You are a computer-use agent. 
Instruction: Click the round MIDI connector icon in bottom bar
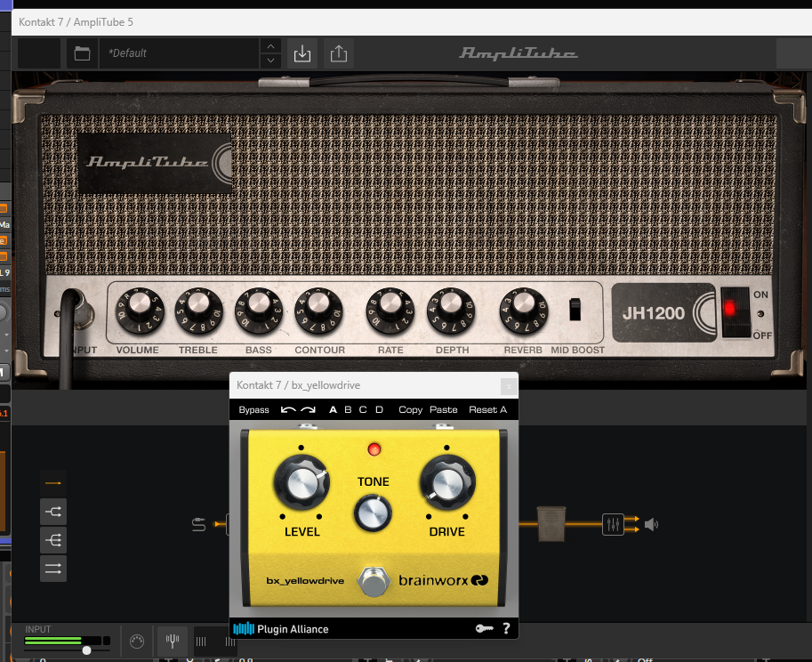(137, 642)
